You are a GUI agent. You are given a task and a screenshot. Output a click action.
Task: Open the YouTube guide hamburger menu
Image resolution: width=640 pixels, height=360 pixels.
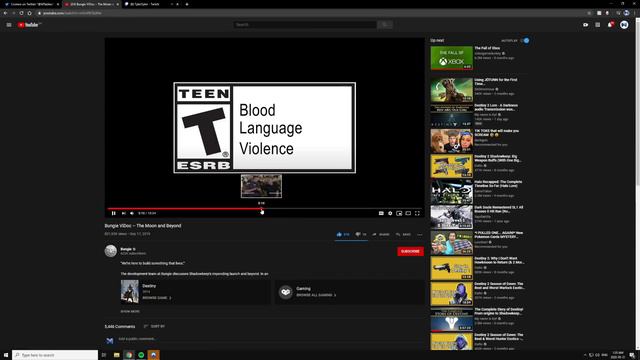tap(9, 25)
